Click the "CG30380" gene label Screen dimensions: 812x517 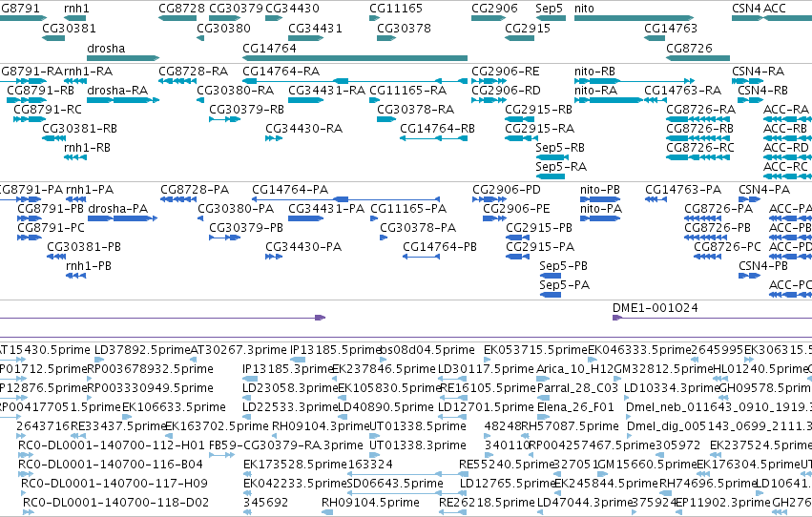(x=223, y=28)
